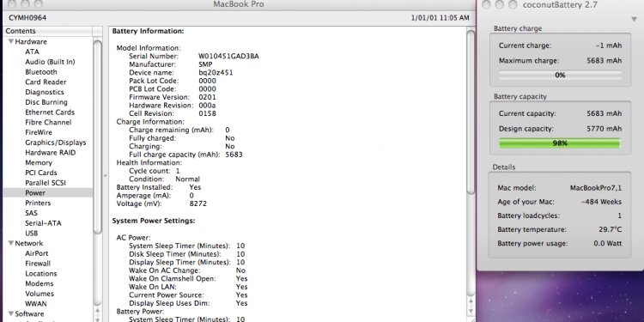Click the scroll down arrow in info pane
The image size is (644, 322).
point(471,311)
